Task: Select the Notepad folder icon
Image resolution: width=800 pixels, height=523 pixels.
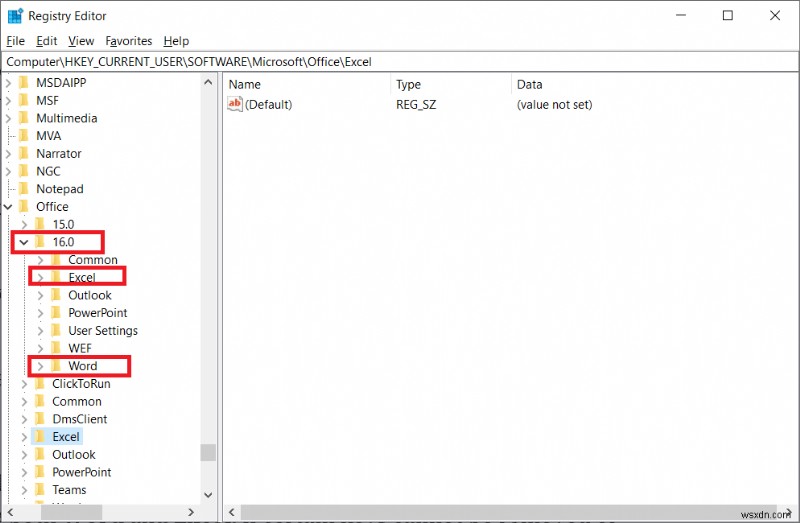Action: coord(23,189)
